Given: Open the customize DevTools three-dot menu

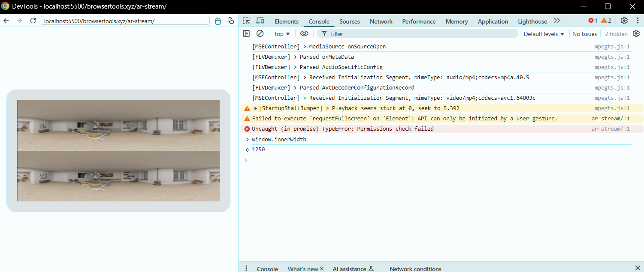Looking at the screenshot, I should coord(637,21).
